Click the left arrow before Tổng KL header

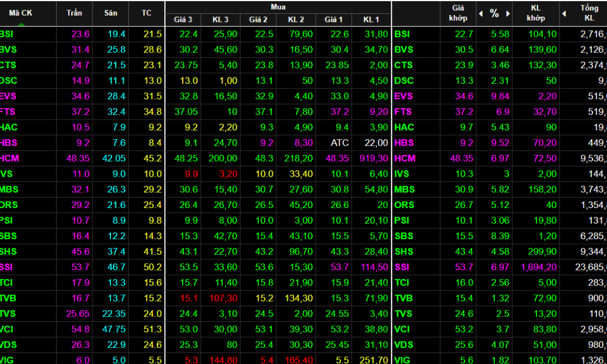(564, 13)
